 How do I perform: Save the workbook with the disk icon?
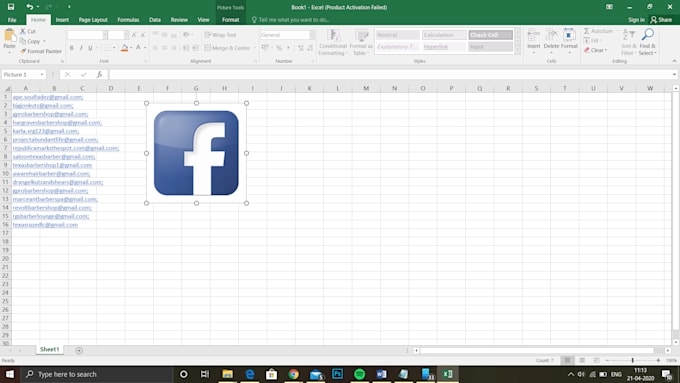pyautogui.click(x=11, y=7)
